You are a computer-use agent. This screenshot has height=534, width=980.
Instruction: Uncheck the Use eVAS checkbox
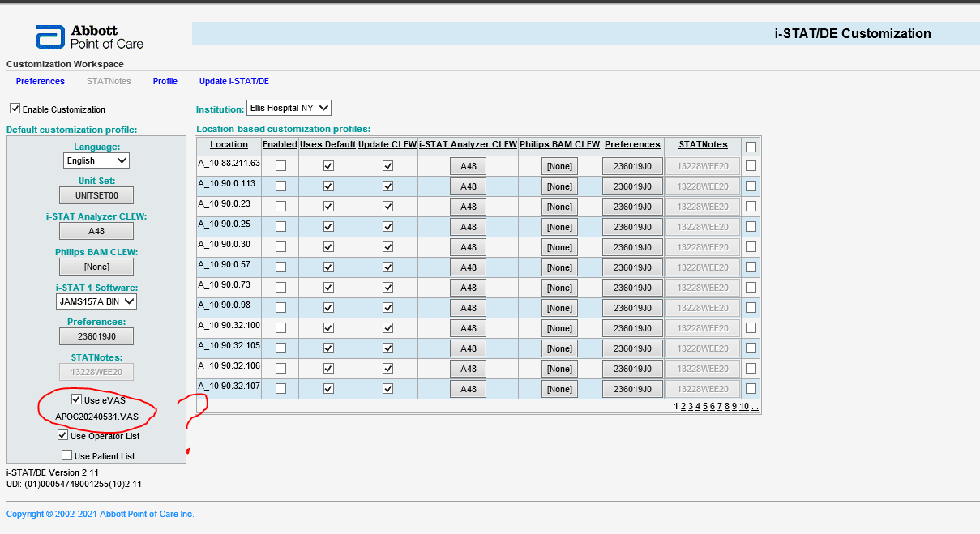[76, 399]
